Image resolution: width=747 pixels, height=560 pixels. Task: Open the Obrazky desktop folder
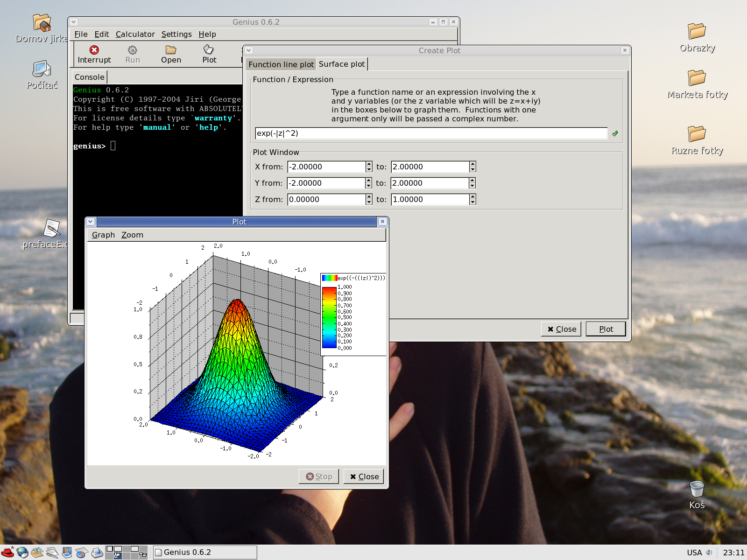[697, 31]
